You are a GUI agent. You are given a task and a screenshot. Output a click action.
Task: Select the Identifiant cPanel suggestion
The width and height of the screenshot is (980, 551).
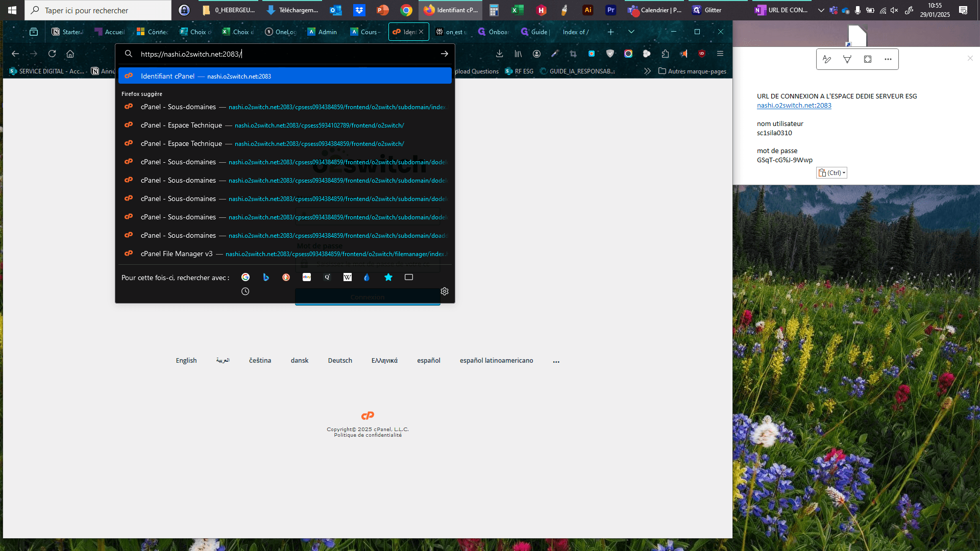285,76
